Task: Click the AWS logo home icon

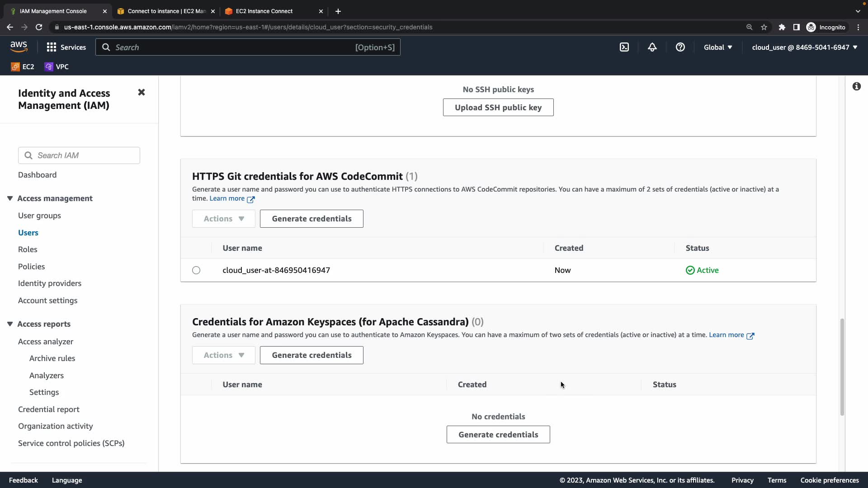Action: click(19, 47)
